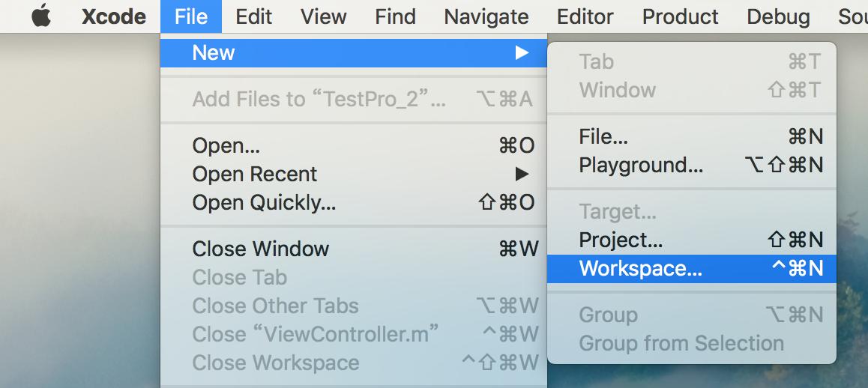Open the Edit menu
The width and height of the screenshot is (868, 388).
253,16
